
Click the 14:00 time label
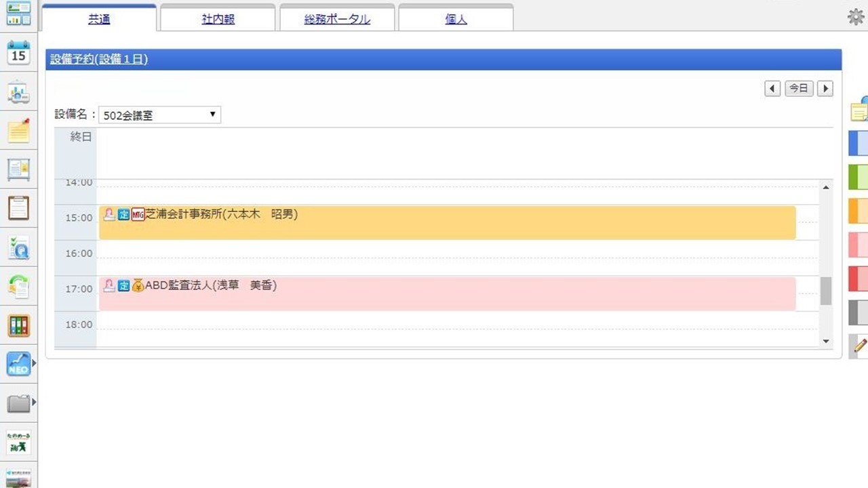(x=79, y=182)
